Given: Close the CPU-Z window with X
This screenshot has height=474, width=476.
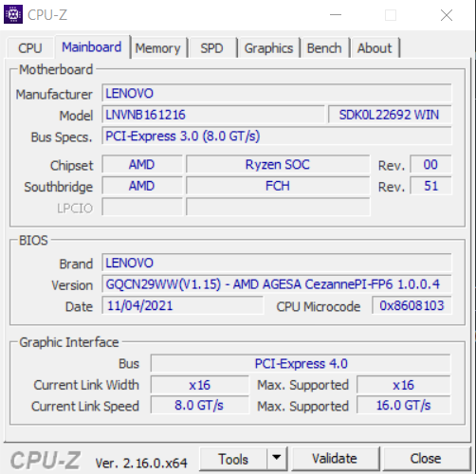Looking at the screenshot, I should 447,15.
